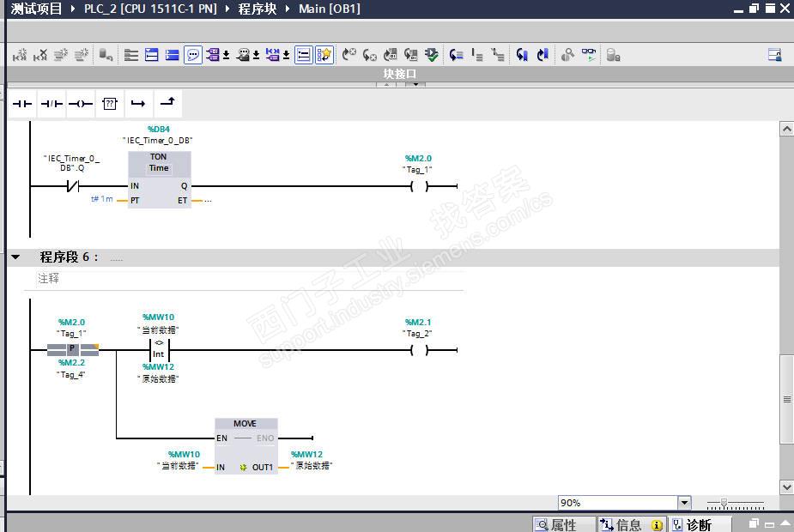Insert an output coil
This screenshot has width=794, height=532.
[x=81, y=104]
